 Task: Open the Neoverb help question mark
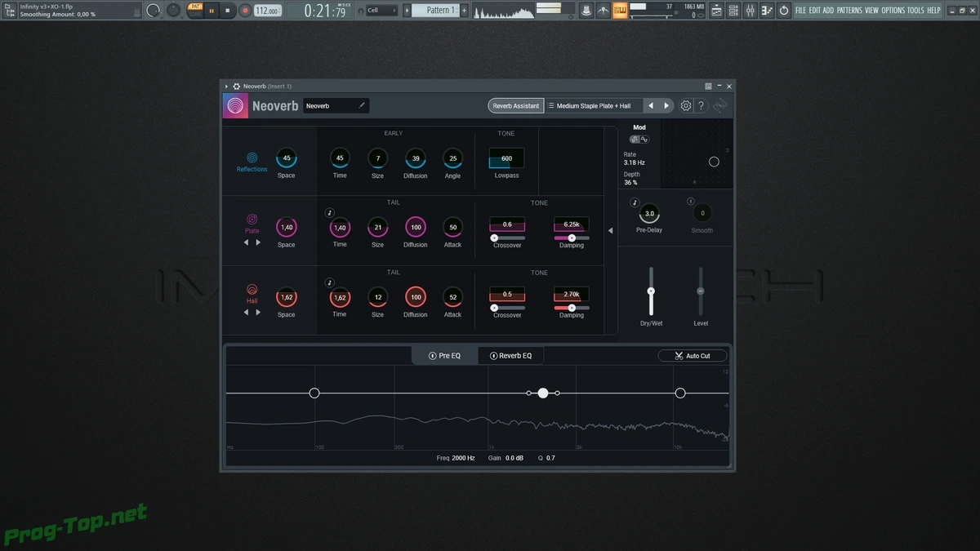point(701,105)
